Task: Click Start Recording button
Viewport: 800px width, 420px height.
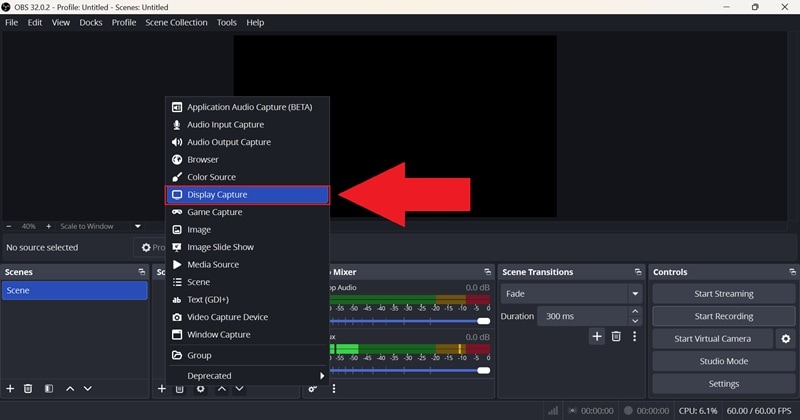Action: pyautogui.click(x=723, y=316)
